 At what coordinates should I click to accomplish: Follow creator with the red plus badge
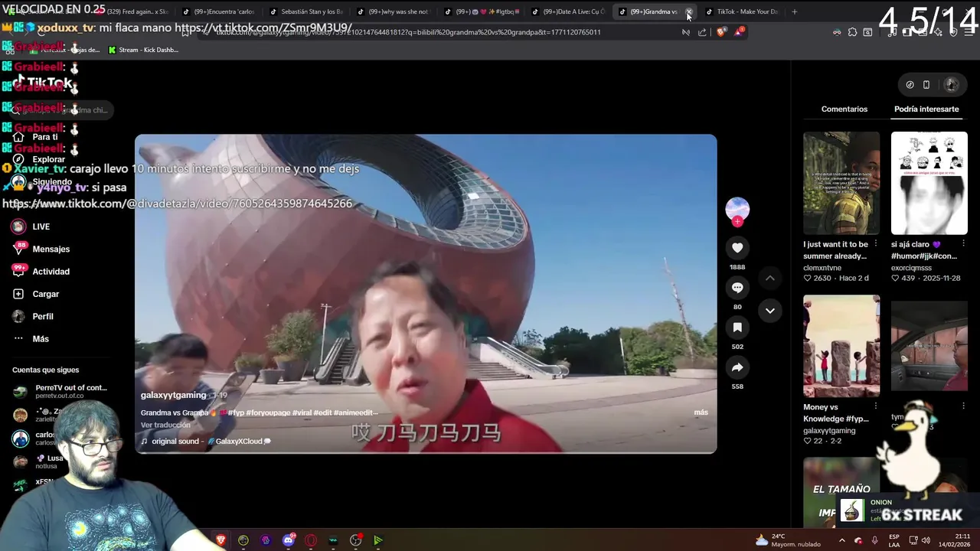click(737, 222)
